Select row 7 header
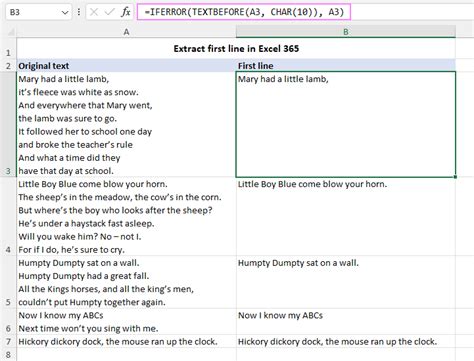The height and width of the screenshot is (361, 474). point(8,341)
